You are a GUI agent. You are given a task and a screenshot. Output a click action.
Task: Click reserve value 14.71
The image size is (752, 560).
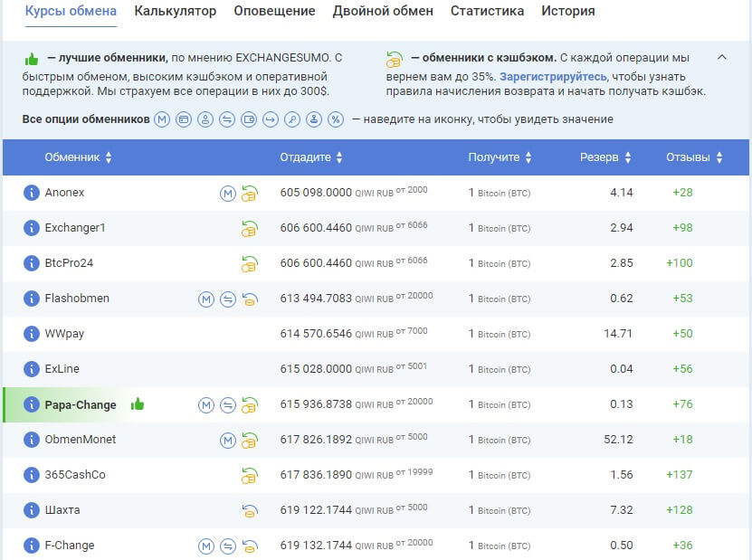(618, 334)
